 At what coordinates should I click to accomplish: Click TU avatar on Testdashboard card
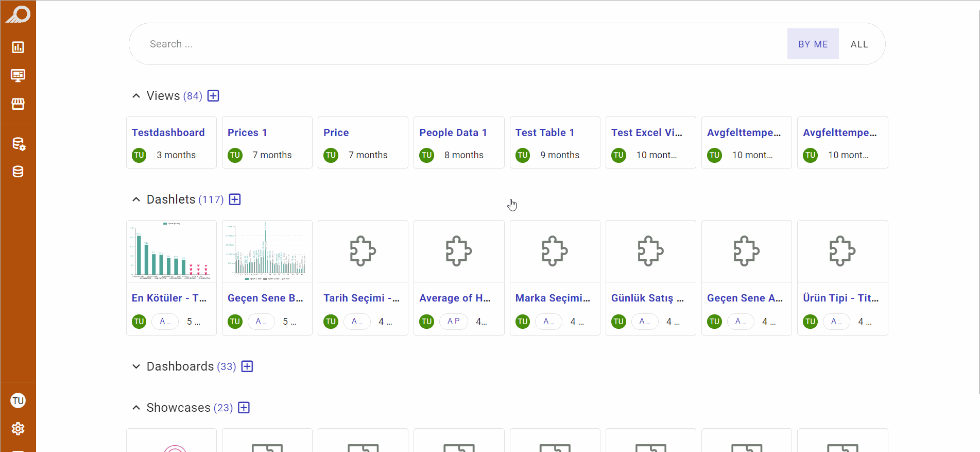pos(139,155)
